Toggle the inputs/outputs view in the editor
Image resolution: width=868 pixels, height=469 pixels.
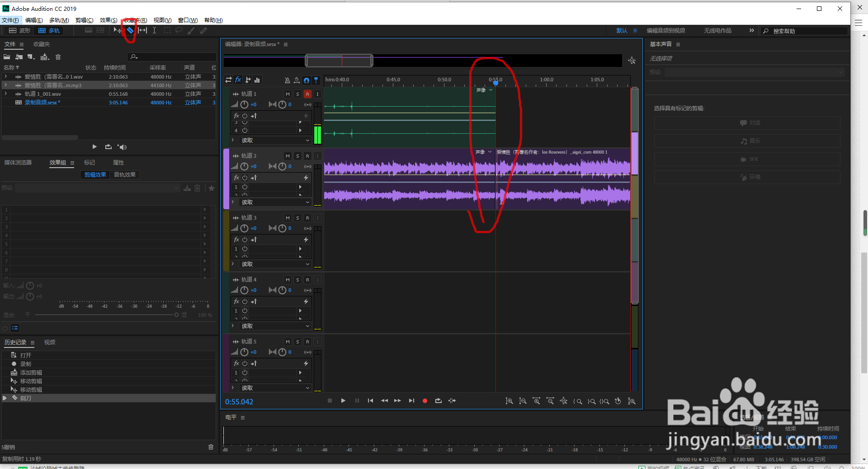[228, 80]
